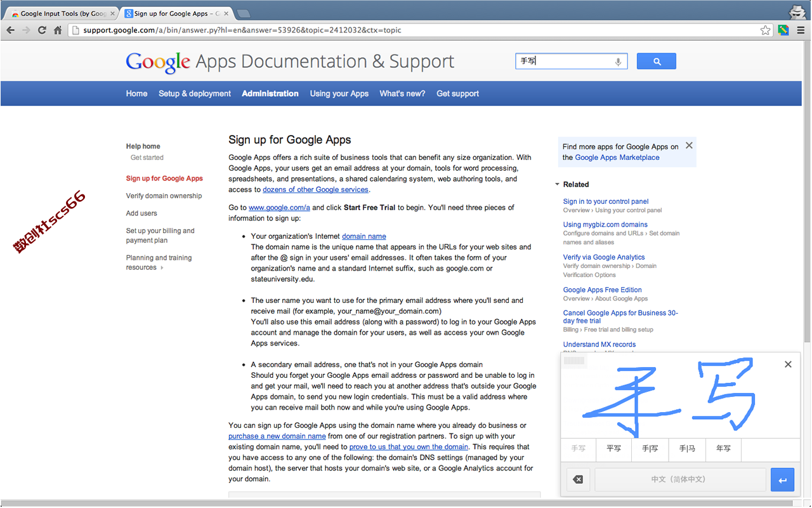Follow dozens of other Google services link
This screenshot has width=812, height=508.
click(x=315, y=189)
